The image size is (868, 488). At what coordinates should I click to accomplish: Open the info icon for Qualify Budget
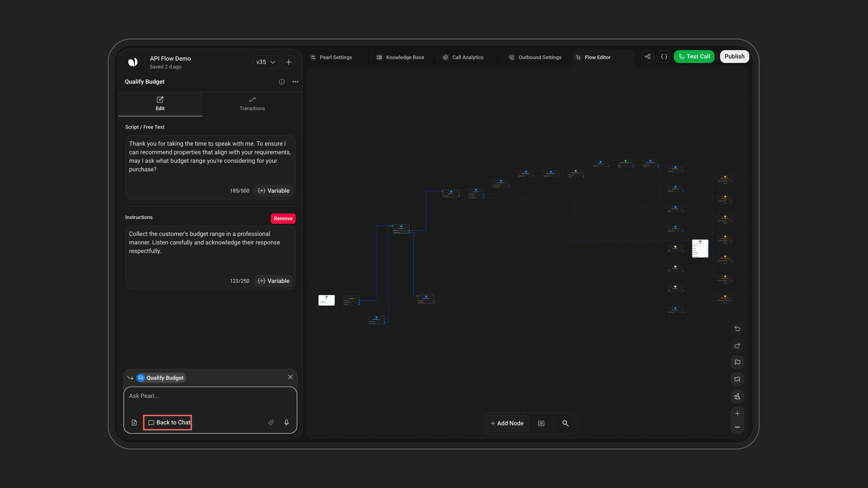(x=282, y=82)
